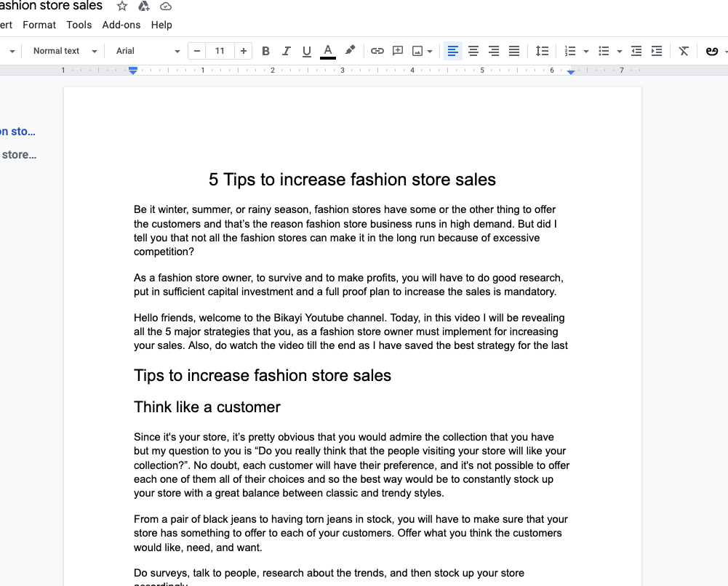Open the Insert menu
Screen dimensions: 728x586
[x=6, y=25]
